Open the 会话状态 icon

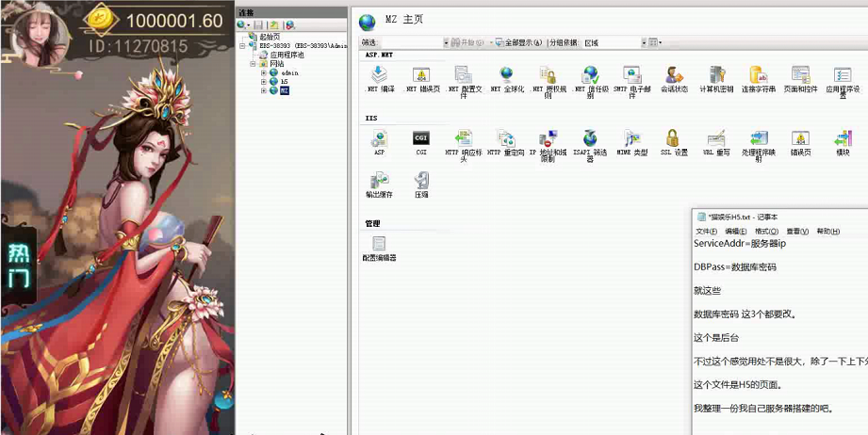click(x=673, y=75)
